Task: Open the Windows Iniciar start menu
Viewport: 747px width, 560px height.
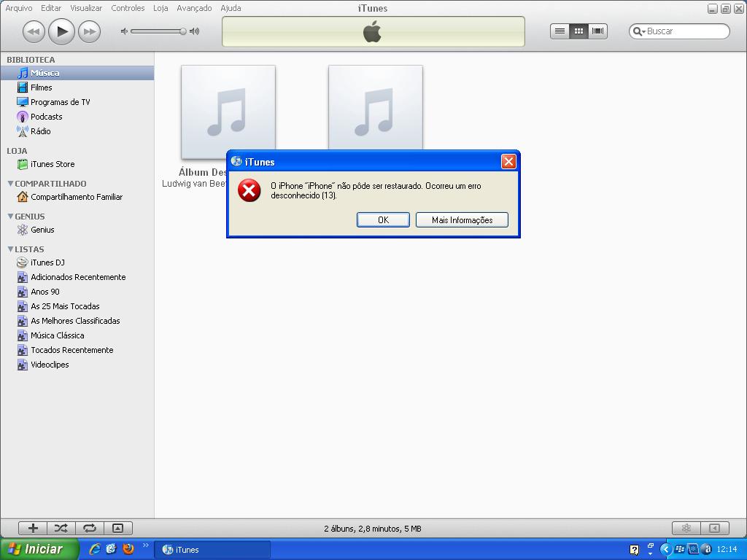Action: 39,549
